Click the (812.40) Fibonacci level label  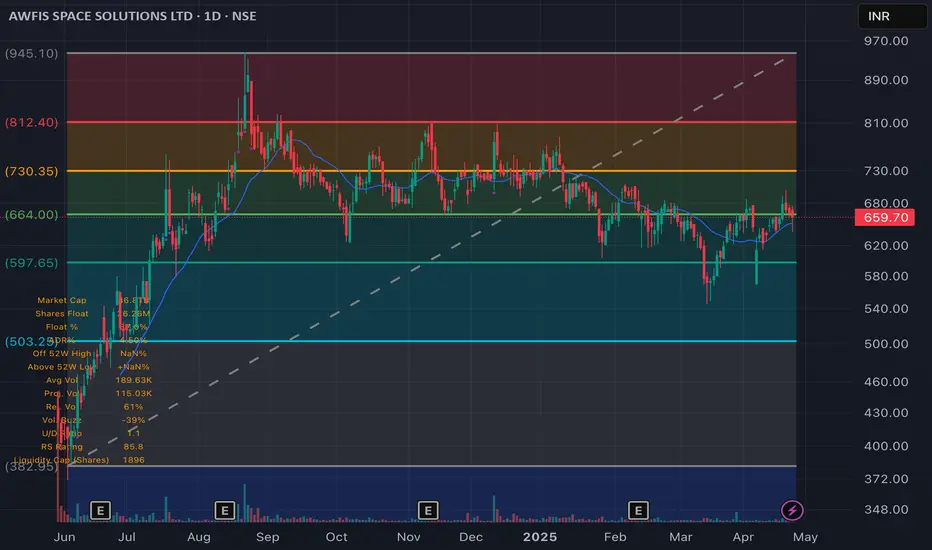(32, 122)
